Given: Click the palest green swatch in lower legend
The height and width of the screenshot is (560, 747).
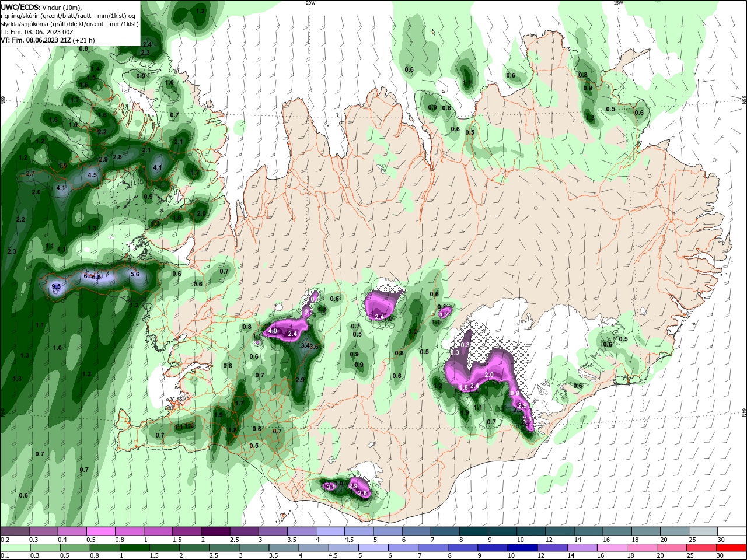Looking at the screenshot, I should (x=15, y=548).
